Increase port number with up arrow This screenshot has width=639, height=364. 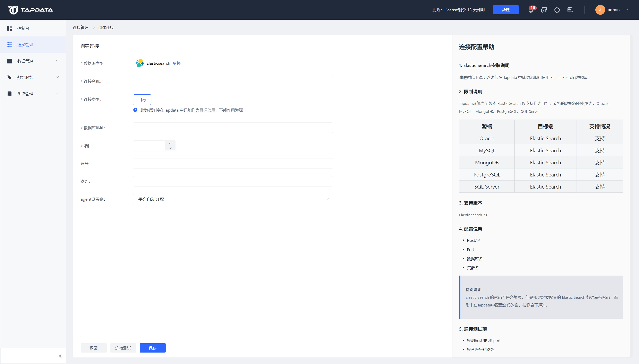[170, 143]
